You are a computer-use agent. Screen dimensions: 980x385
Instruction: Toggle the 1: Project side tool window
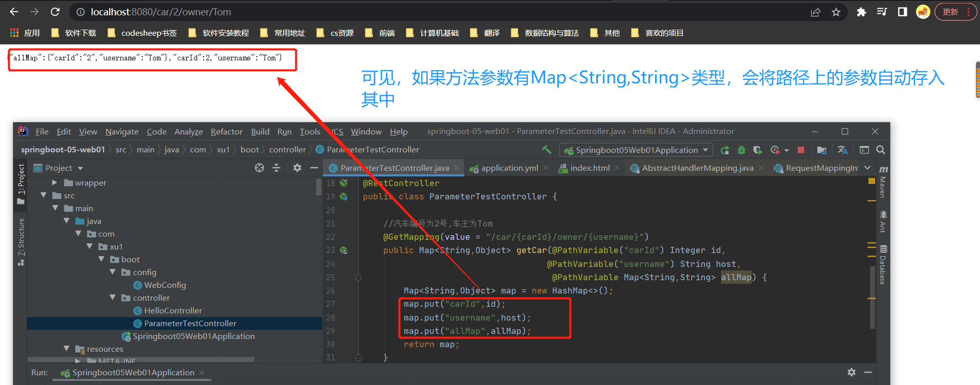(21, 184)
